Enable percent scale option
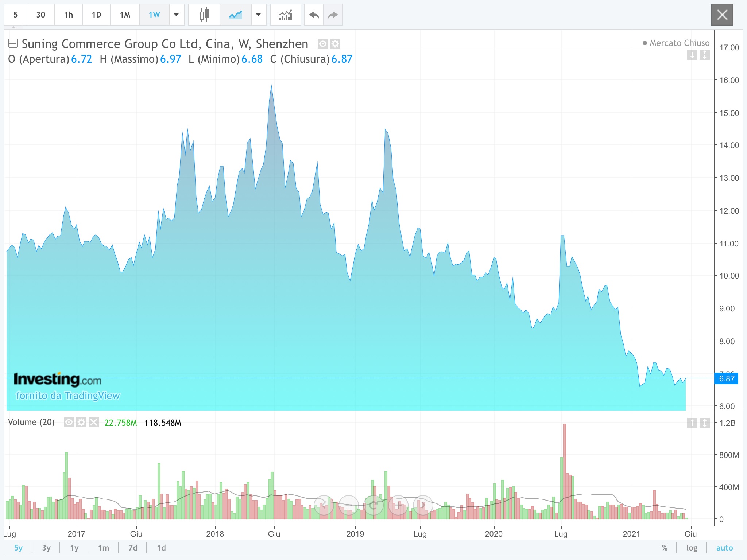This screenshot has width=747, height=560. [x=665, y=548]
